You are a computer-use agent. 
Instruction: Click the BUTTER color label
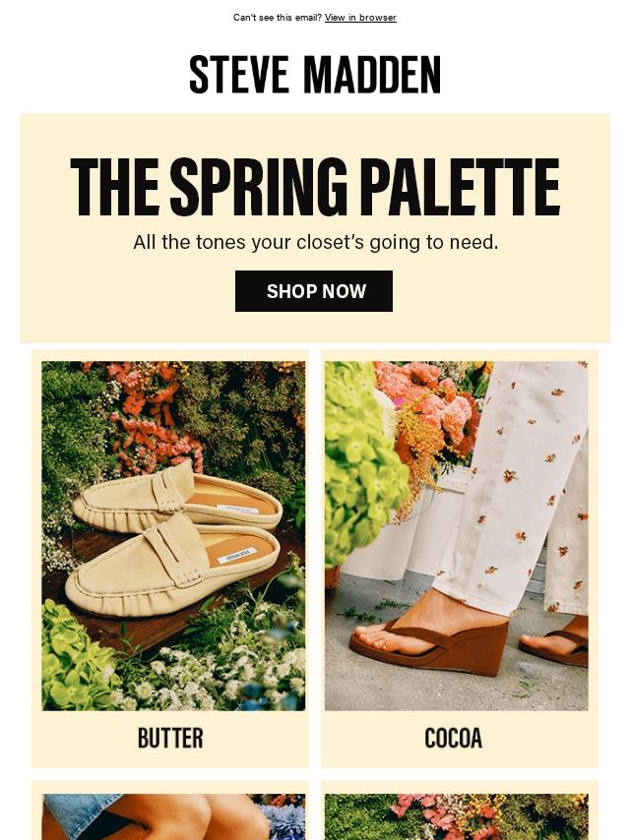point(170,738)
